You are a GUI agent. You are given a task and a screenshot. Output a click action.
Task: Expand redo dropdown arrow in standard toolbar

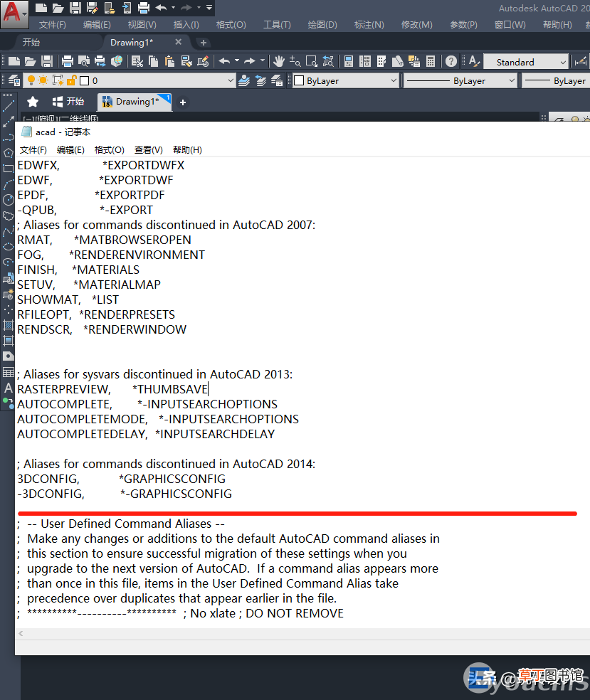262,61
